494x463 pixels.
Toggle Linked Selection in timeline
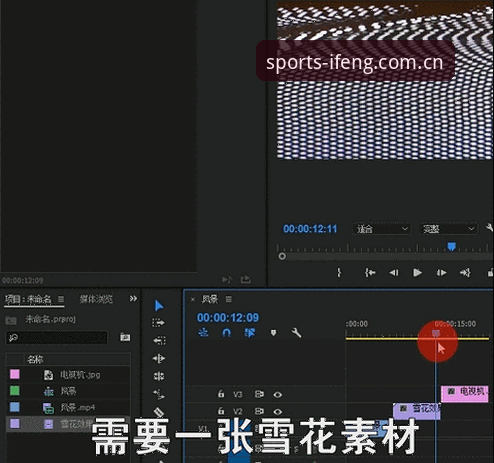(x=250, y=332)
